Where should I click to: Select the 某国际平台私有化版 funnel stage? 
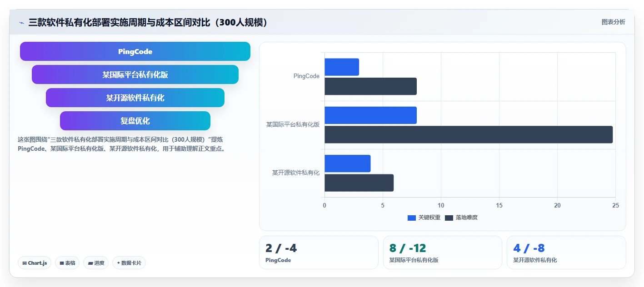[x=135, y=74]
